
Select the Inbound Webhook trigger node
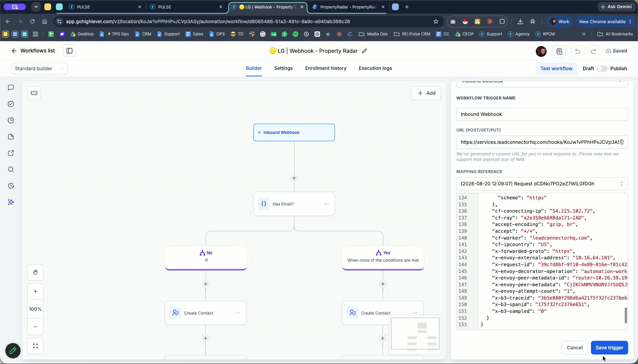[x=294, y=132]
